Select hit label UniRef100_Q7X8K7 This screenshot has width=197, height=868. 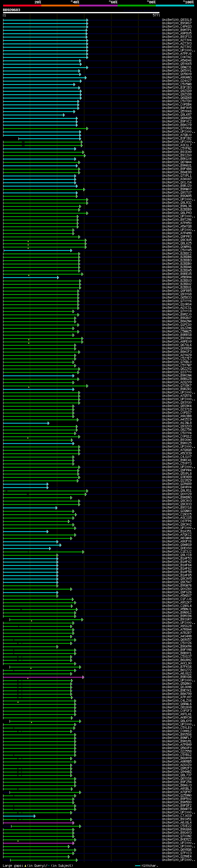pos(177,386)
